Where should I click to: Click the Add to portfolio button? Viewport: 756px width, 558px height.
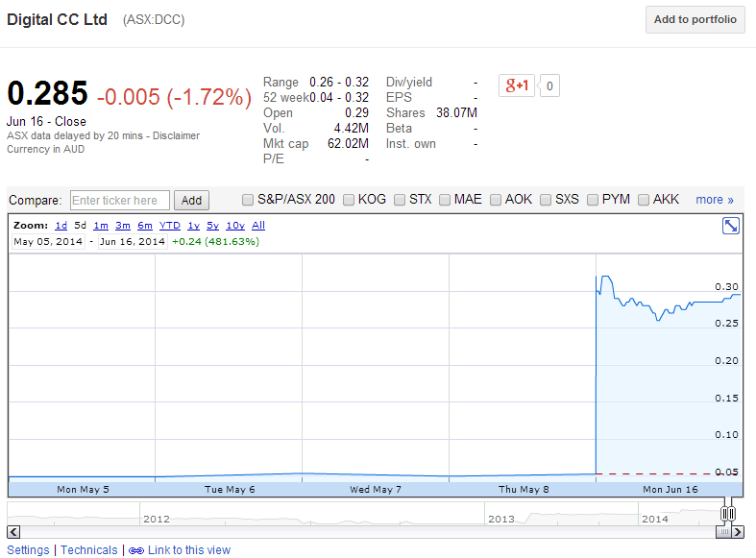point(695,20)
